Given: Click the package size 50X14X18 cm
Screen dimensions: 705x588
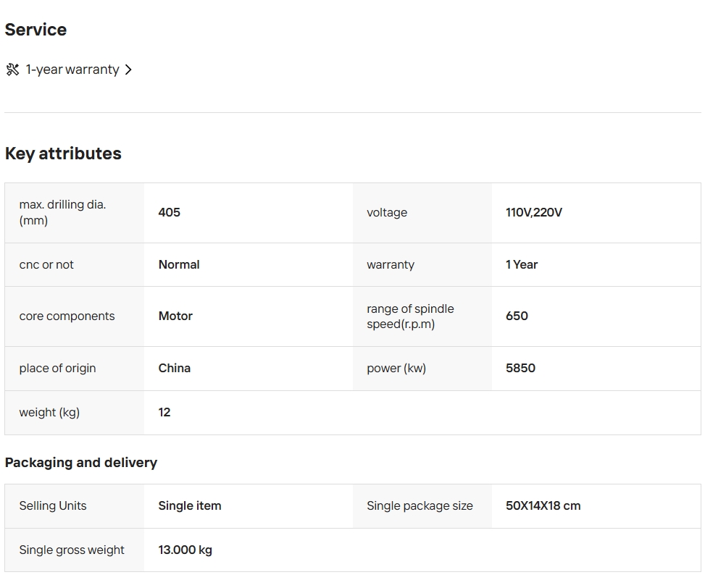Looking at the screenshot, I should click(x=543, y=505).
